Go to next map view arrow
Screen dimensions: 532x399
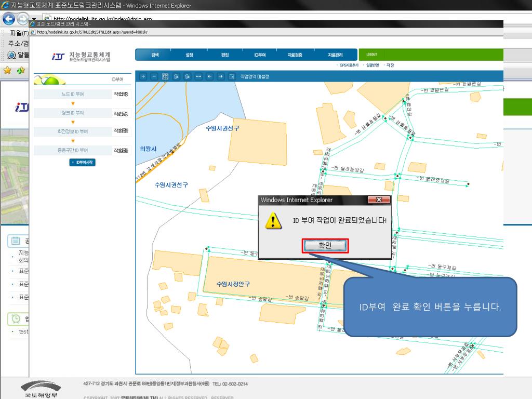tap(220, 76)
